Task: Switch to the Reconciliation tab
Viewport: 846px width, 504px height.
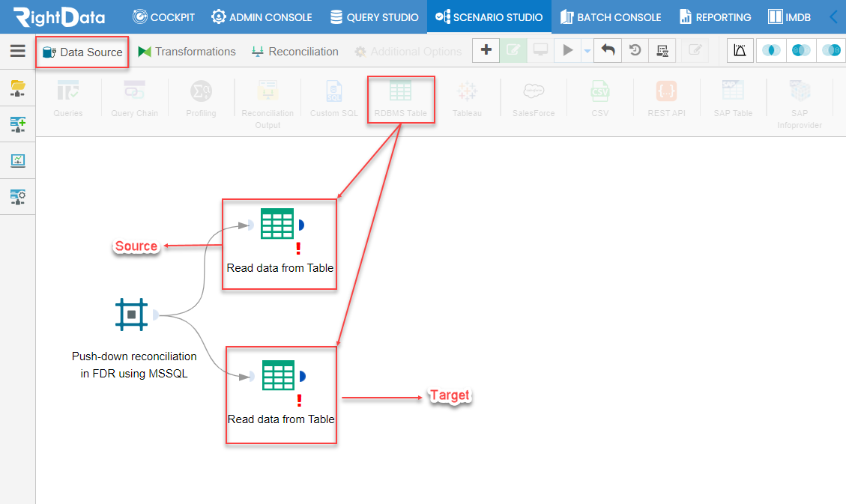Action: pos(295,52)
